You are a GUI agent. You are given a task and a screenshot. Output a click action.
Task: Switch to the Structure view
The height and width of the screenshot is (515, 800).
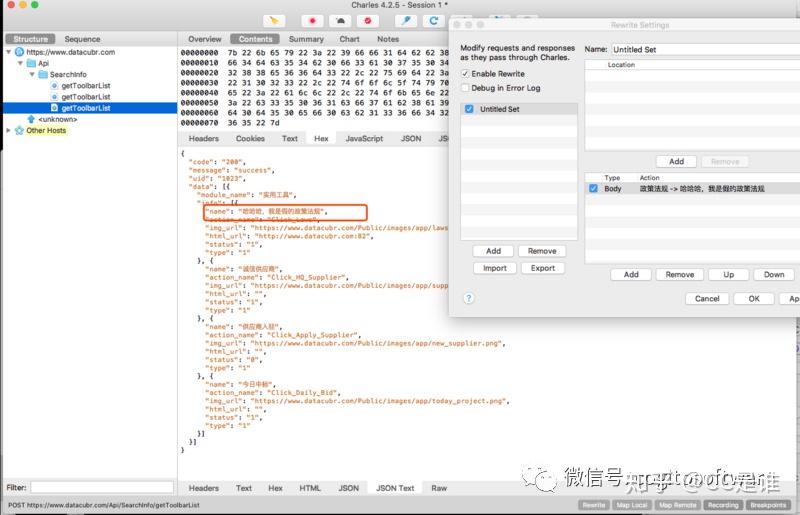coord(31,39)
